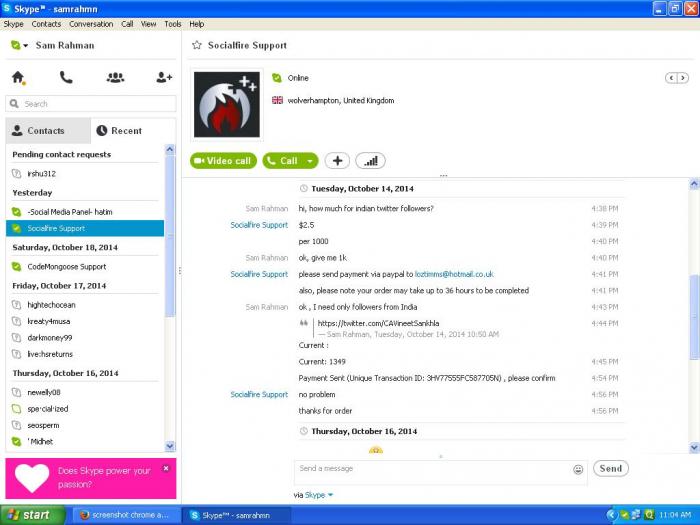This screenshot has width=700, height=525.
Task: Click the Socialfire Support profile picture
Action: pyautogui.click(x=227, y=104)
